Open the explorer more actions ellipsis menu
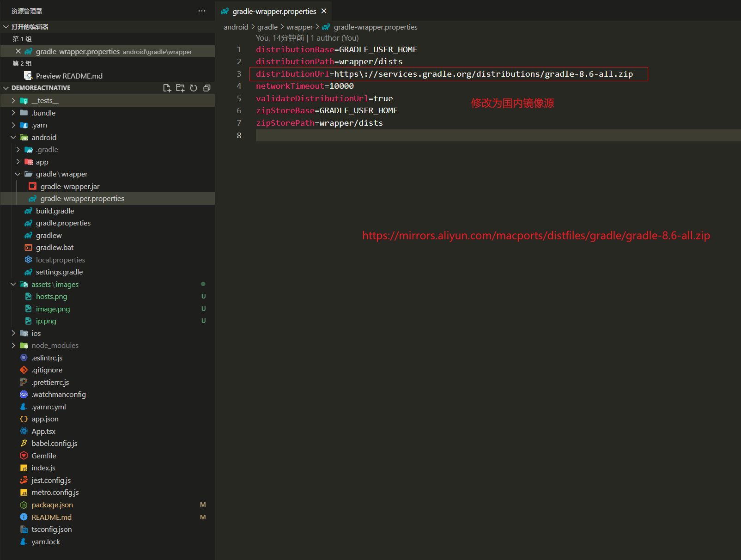 (202, 11)
